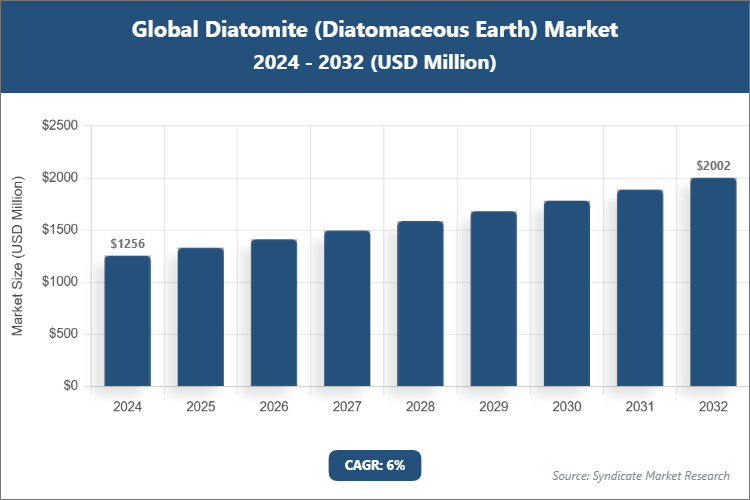Screen dimensions: 750x500
Task: Click the 'Market Size (USD Million)' axis label
Action: click(17, 256)
